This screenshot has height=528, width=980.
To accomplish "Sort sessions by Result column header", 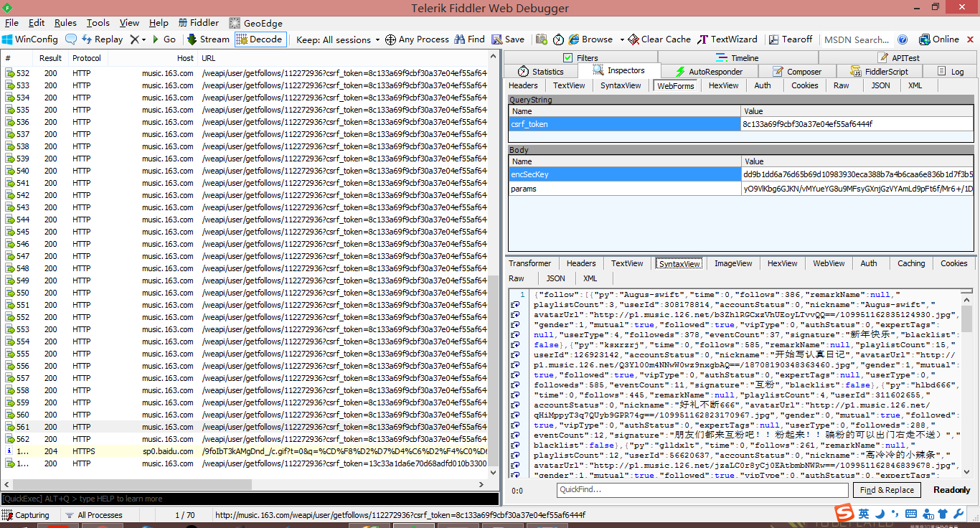I will [50, 58].
